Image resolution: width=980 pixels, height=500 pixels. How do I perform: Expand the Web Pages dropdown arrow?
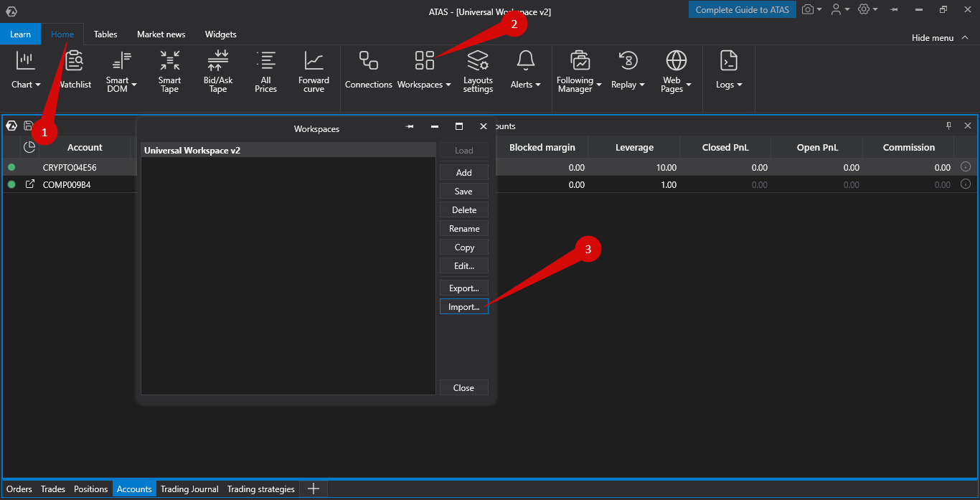[689, 85]
